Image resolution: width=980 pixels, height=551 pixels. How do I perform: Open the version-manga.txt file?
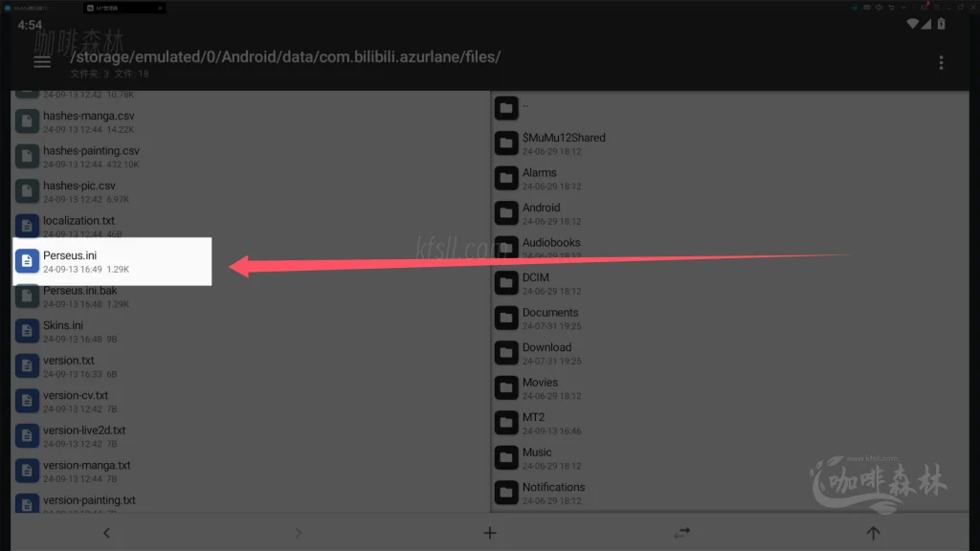coord(250,472)
